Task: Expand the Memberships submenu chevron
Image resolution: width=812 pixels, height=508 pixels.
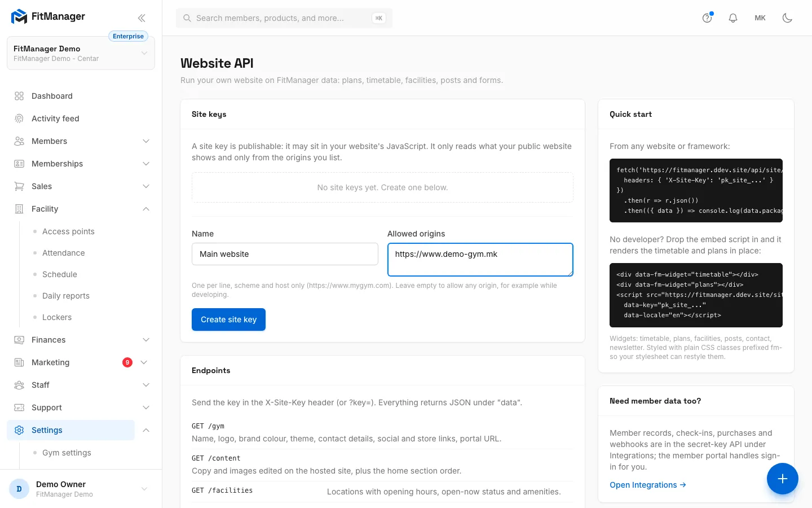Action: [146, 164]
